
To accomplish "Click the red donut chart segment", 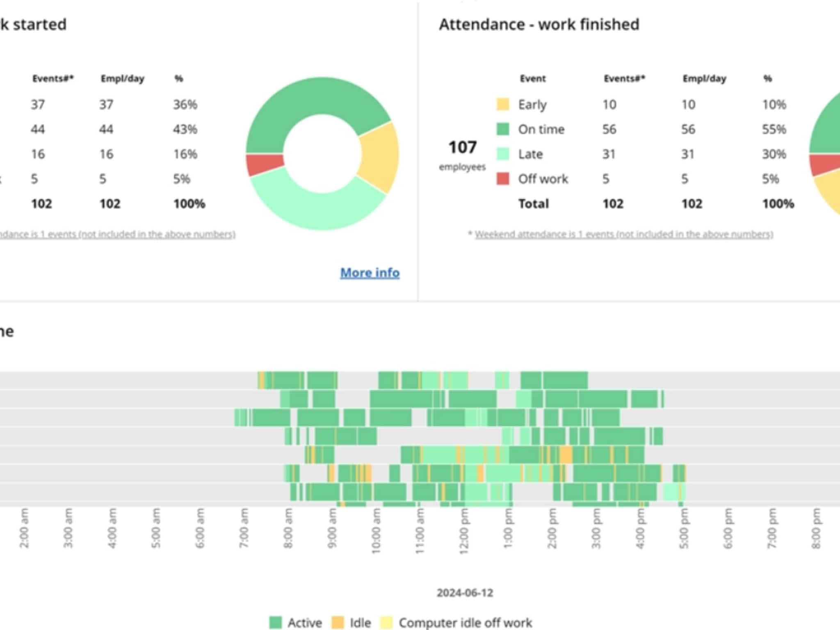I will (x=264, y=164).
